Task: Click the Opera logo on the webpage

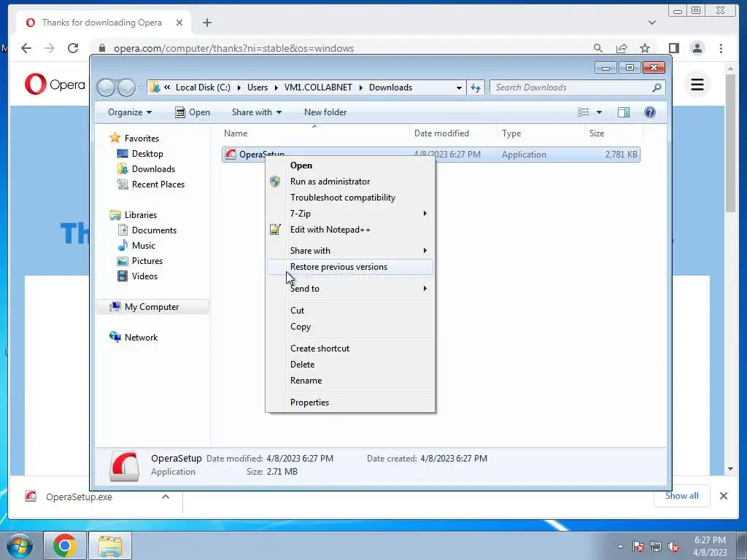Action: [55, 85]
